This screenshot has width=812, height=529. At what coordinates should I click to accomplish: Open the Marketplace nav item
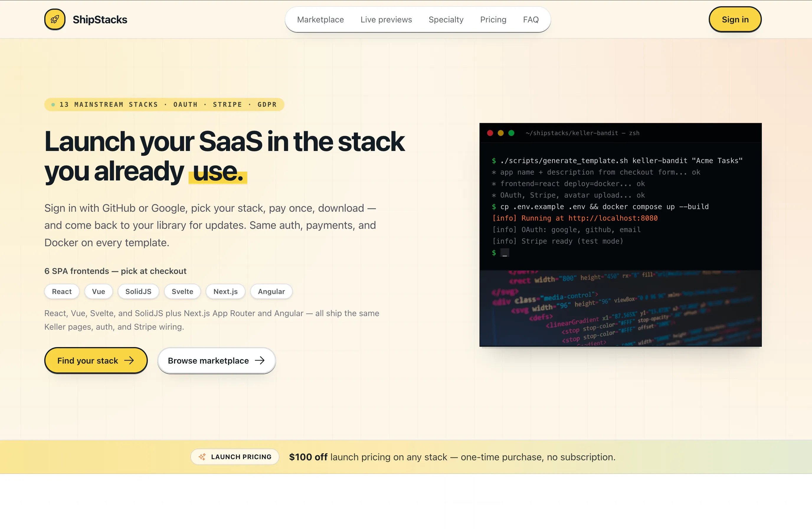tap(320, 20)
